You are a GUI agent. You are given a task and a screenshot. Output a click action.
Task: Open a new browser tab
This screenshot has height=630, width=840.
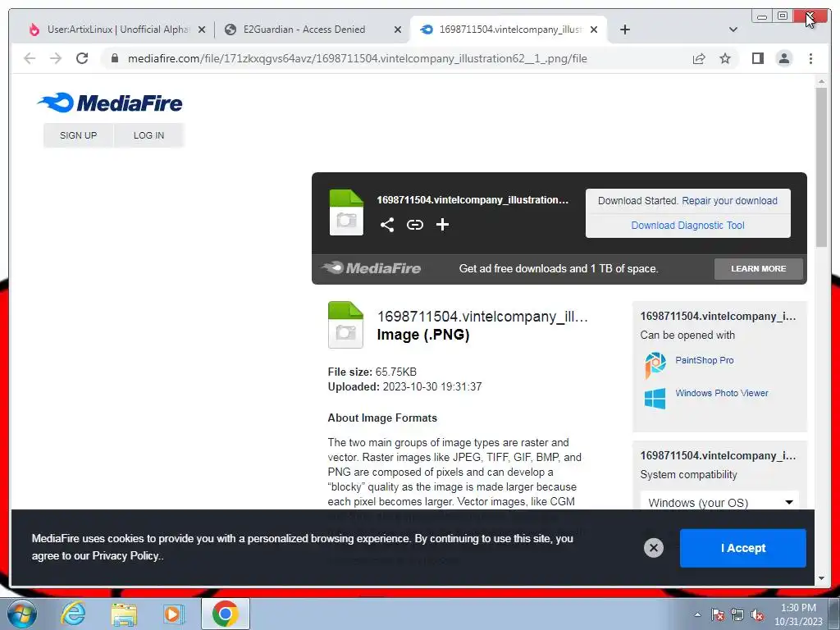(x=624, y=30)
